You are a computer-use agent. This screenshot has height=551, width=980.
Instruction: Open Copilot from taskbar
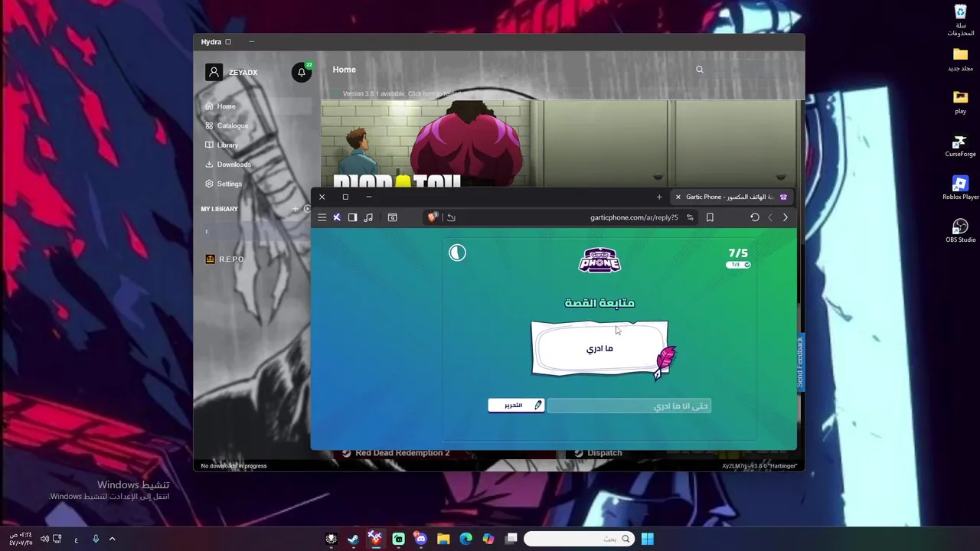click(x=488, y=539)
